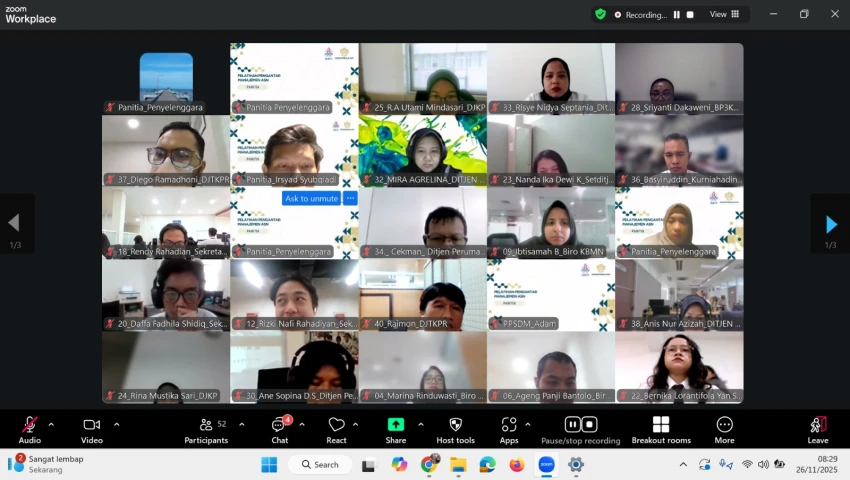This screenshot has width=850, height=480.
Task: Open the Participants panel
Action: click(206, 430)
